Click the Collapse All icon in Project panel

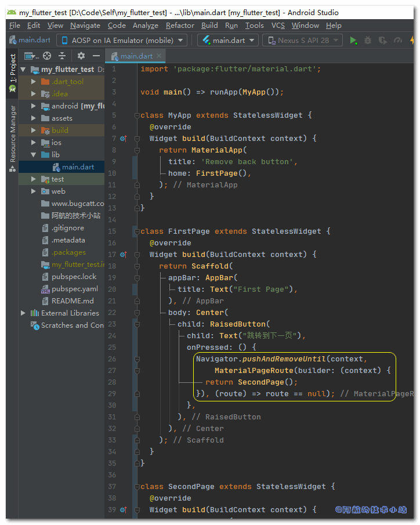[x=63, y=56]
